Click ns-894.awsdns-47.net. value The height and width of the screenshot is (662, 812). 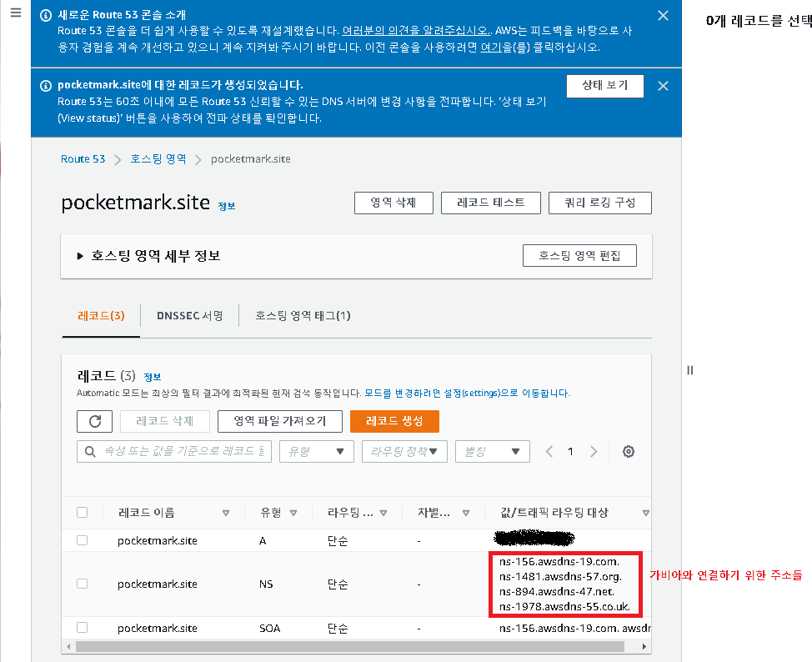[x=557, y=592]
